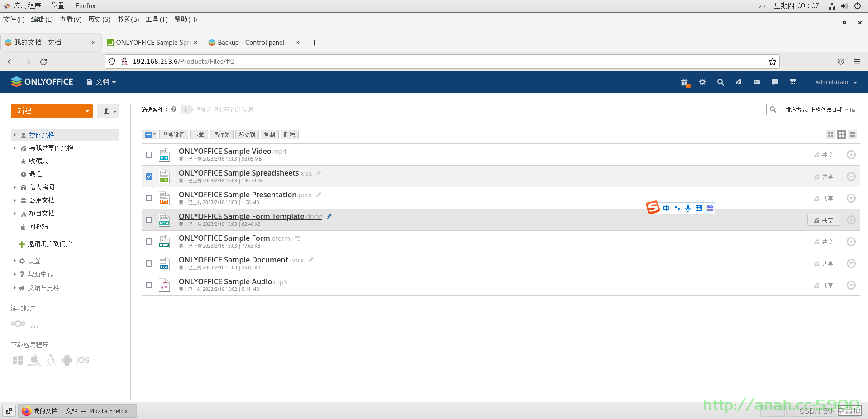Click filter help question mark icon
This screenshot has width=868, height=419.
pyautogui.click(x=174, y=109)
